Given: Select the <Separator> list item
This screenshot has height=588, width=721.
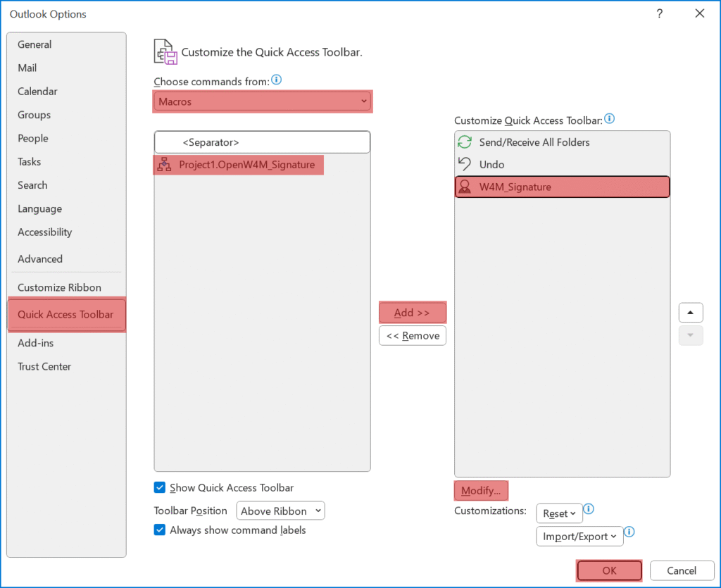Looking at the screenshot, I should click(262, 142).
